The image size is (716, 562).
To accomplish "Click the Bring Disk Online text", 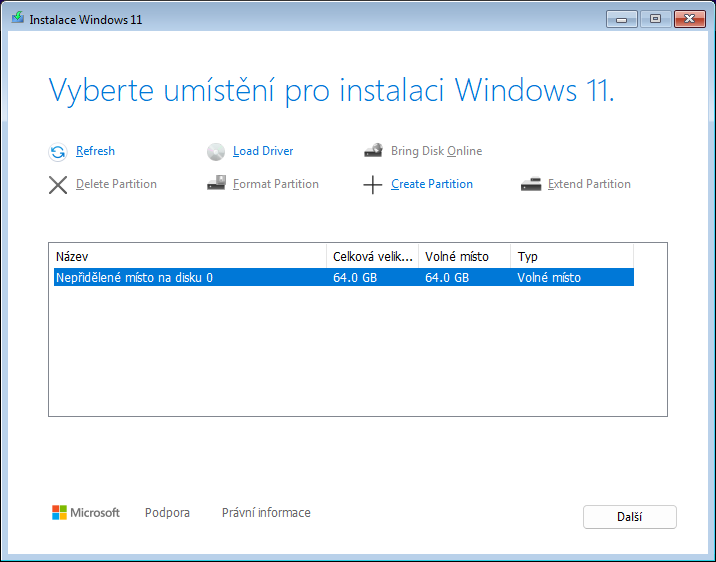I will tap(437, 151).
